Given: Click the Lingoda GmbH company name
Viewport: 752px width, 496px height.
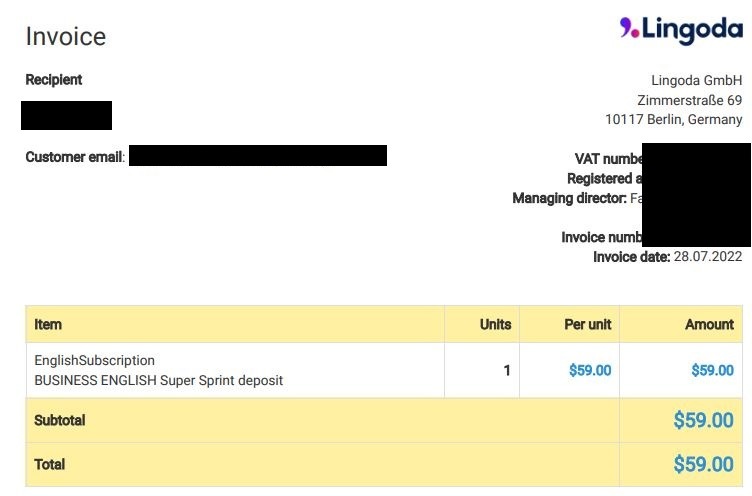Looking at the screenshot, I should 696,80.
